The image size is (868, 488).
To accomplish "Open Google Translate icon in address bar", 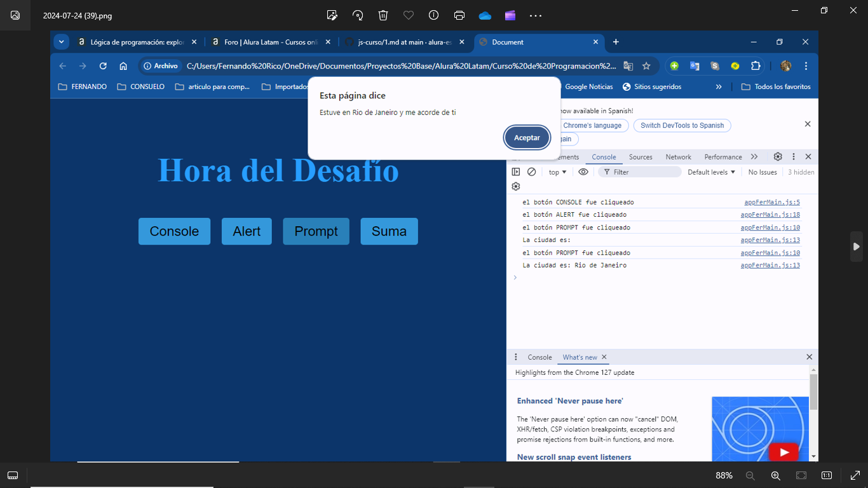I will pos(628,66).
